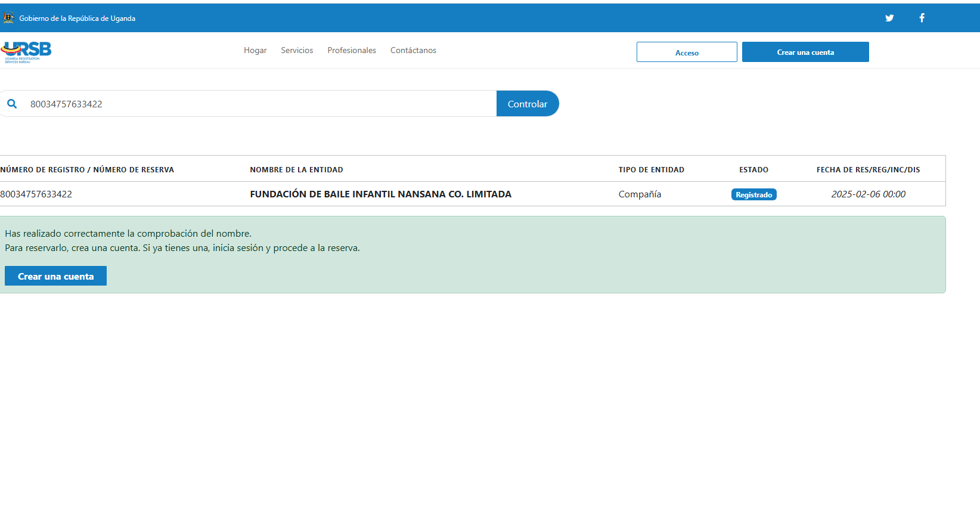Click the URSB logo
Image resolution: width=980 pixels, height=508 pixels.
[26, 51]
